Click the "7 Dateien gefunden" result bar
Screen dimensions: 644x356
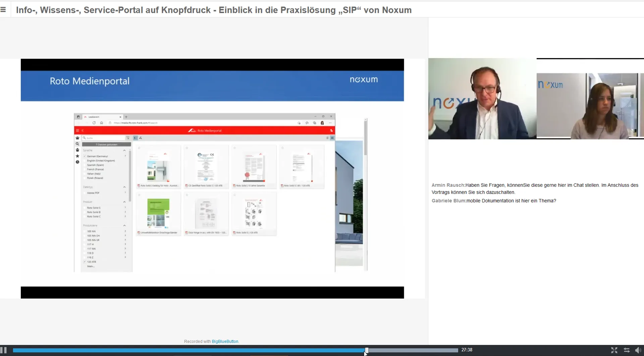point(107,144)
